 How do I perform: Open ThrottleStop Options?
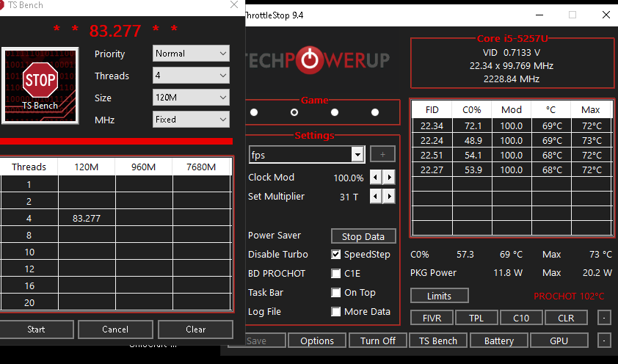[x=317, y=341]
